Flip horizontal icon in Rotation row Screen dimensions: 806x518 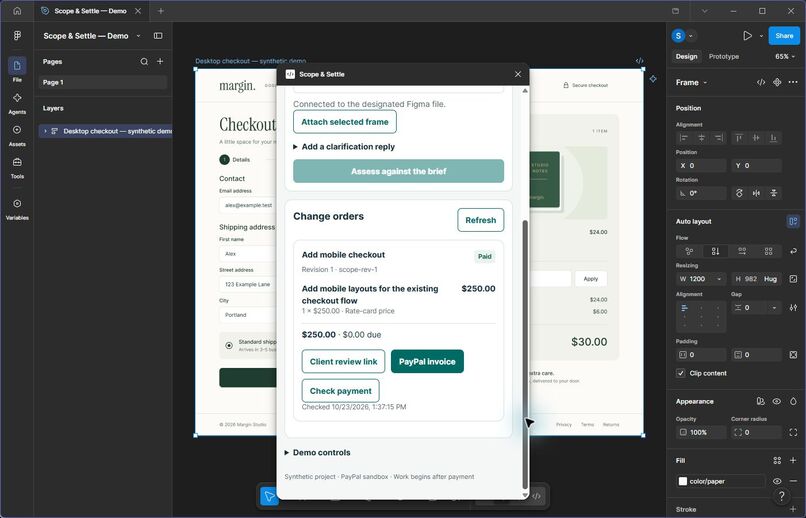point(756,193)
